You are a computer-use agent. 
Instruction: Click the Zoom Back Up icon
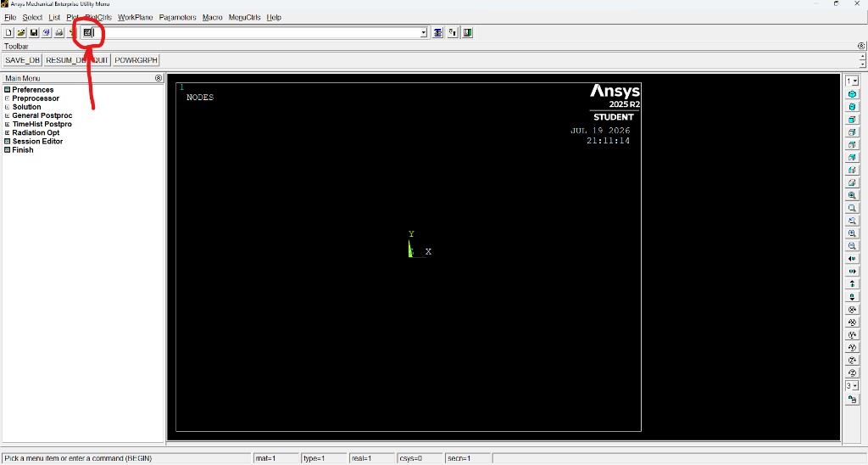point(852,221)
